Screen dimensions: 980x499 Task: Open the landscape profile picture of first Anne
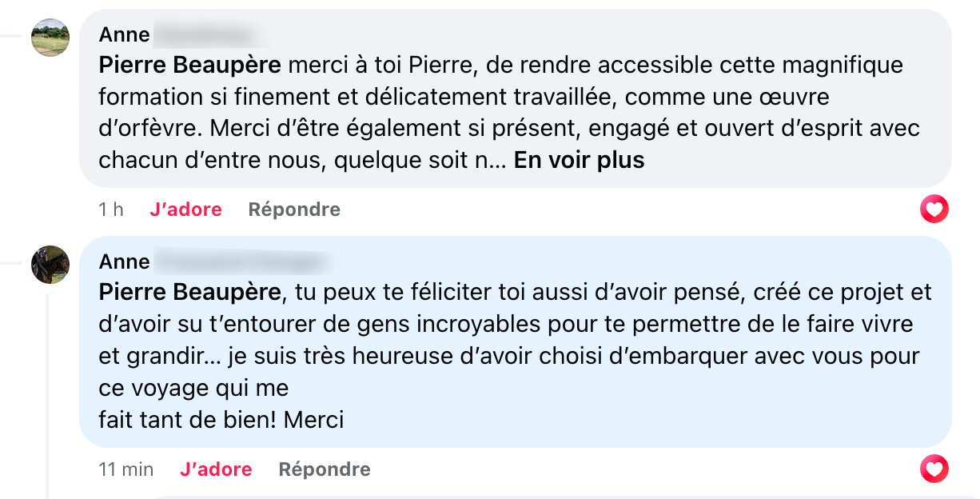[50, 38]
